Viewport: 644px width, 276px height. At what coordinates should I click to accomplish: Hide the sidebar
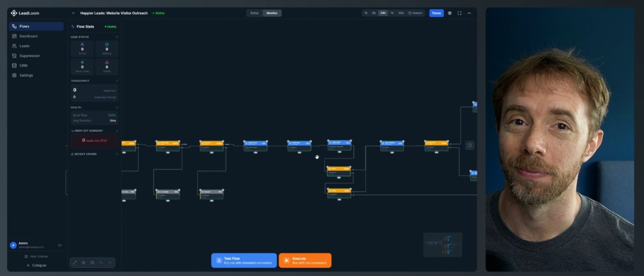(36, 257)
